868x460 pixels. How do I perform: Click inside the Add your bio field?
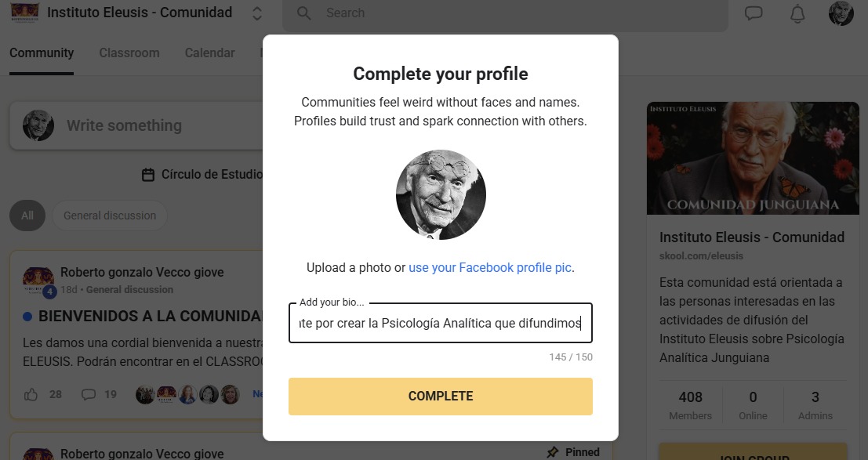pos(440,323)
